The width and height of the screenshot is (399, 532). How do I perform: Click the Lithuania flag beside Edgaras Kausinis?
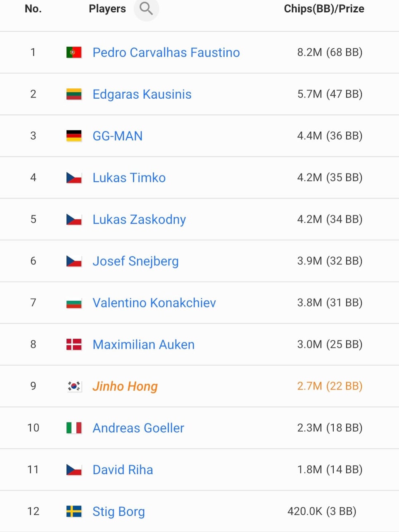coord(74,94)
